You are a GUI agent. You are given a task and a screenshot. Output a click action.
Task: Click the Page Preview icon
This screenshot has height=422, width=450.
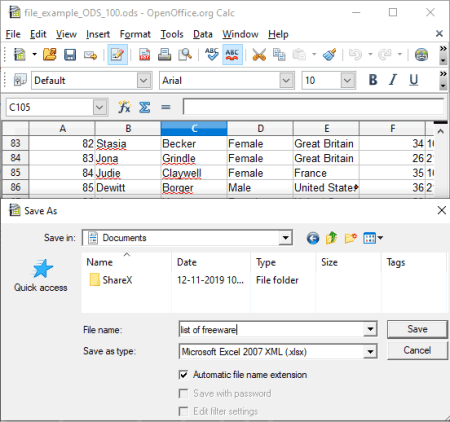coord(185,54)
